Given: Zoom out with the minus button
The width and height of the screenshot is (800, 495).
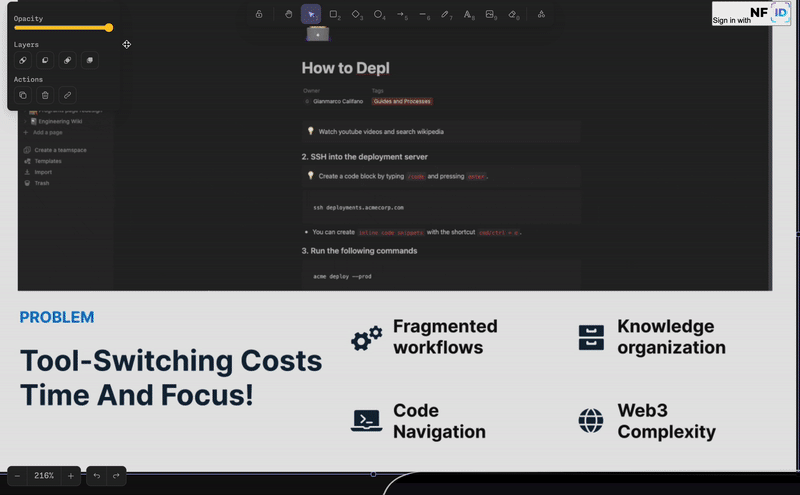Looking at the screenshot, I should click(17, 476).
